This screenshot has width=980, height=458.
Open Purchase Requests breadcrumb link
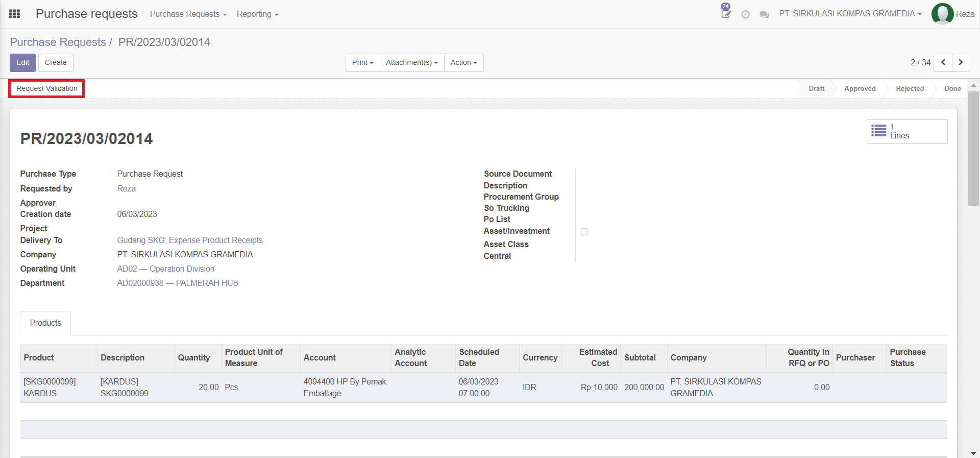[58, 42]
